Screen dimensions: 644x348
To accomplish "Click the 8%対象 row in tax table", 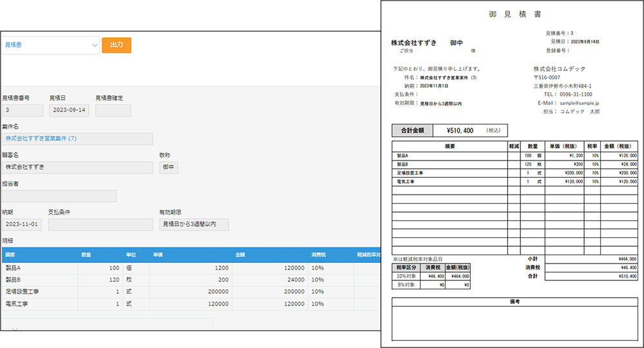I will point(431,285).
